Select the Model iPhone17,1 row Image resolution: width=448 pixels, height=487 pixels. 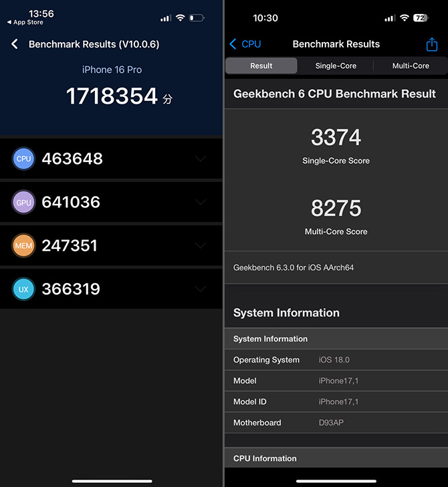coord(336,381)
